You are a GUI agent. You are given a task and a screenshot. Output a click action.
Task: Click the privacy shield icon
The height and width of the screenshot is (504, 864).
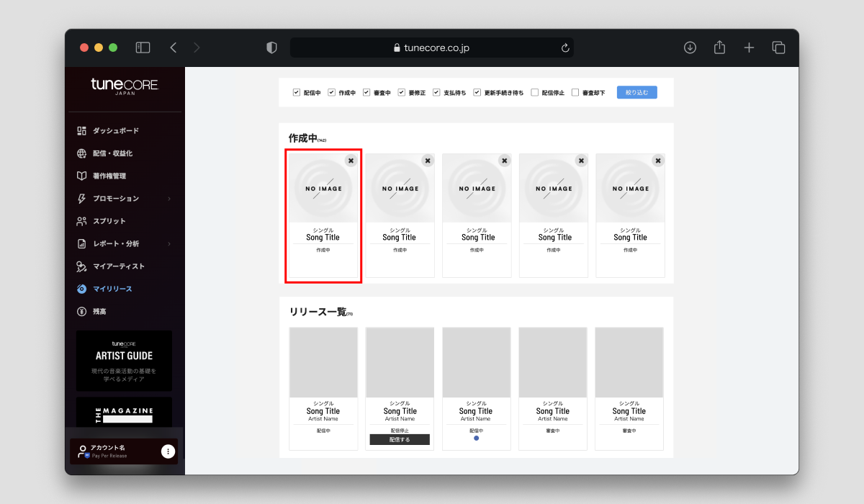click(x=271, y=48)
